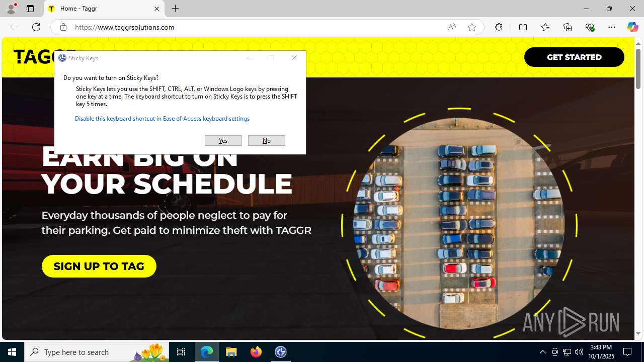
Task: Click the scrollbar up arrow
Action: click(x=638, y=43)
